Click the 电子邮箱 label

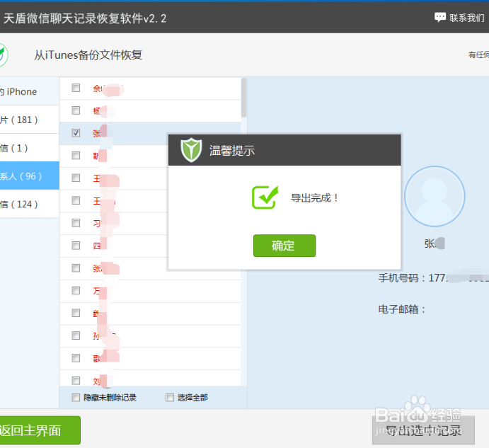coord(402,309)
